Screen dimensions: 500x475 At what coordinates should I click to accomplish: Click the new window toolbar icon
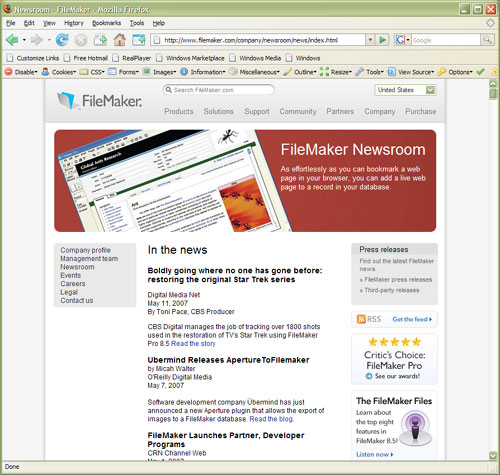point(139,40)
